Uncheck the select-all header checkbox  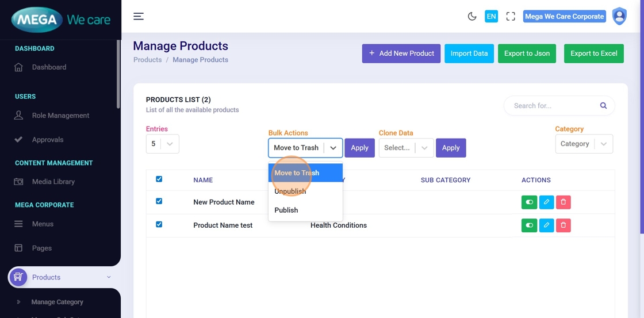[x=159, y=179]
